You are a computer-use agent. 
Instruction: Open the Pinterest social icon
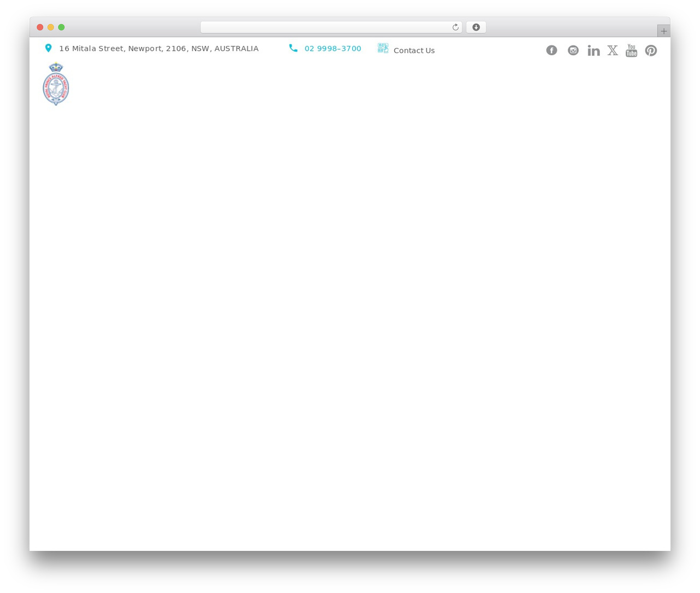[x=651, y=50]
